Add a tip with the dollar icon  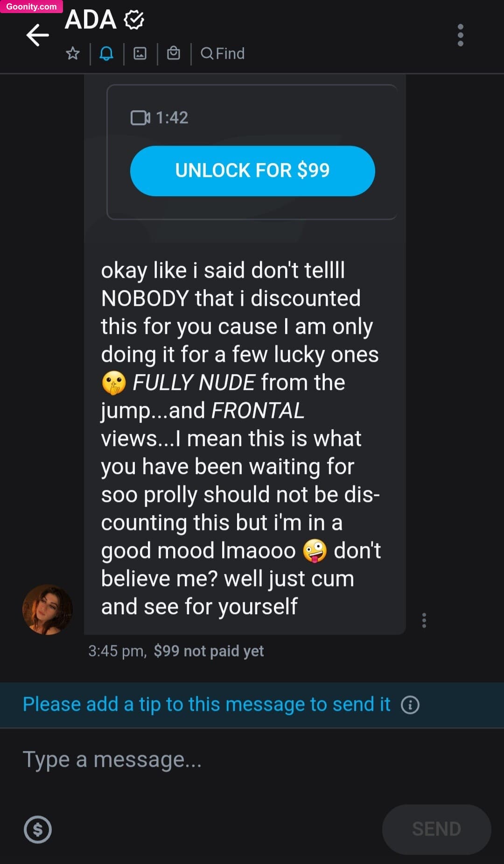point(38,829)
